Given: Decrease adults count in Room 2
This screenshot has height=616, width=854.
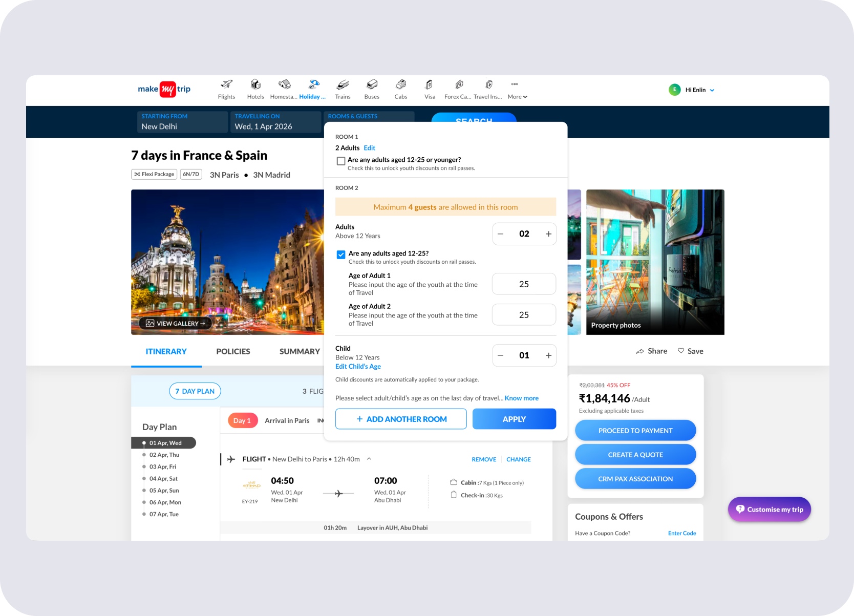Looking at the screenshot, I should pos(501,234).
